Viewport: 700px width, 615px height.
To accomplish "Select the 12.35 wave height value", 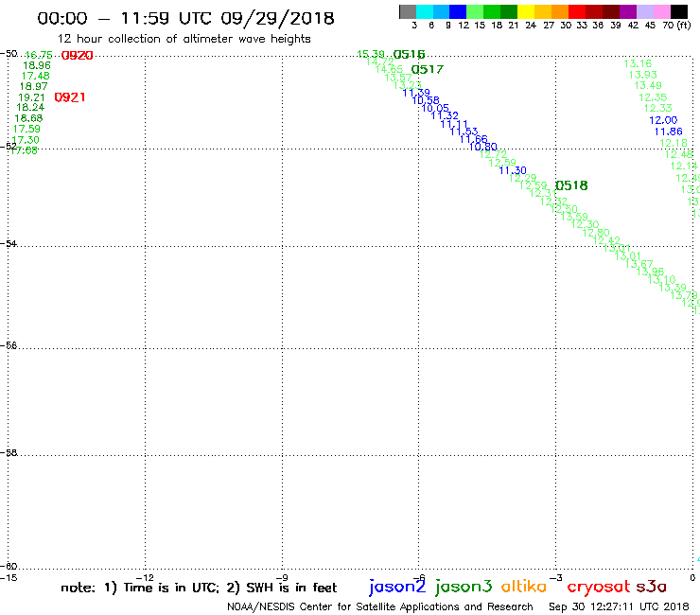I will [653, 97].
